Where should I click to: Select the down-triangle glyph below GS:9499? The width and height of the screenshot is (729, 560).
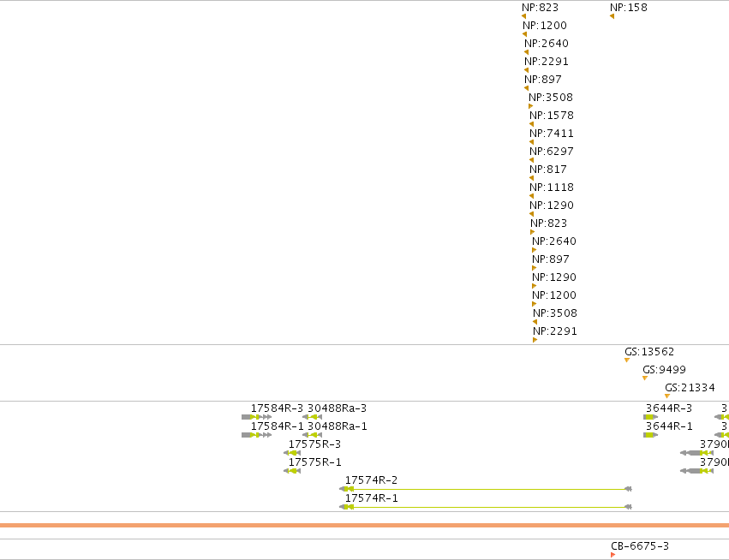645,378
